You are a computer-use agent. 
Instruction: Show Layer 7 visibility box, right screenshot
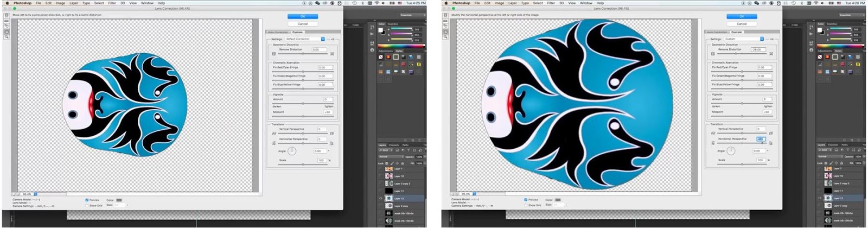pyautogui.click(x=820, y=169)
